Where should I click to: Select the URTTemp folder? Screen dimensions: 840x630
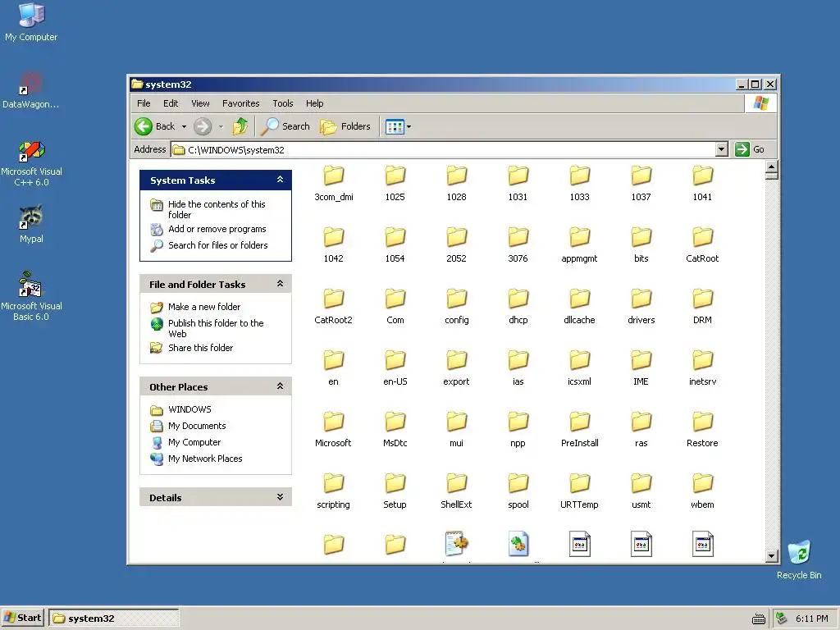click(579, 491)
